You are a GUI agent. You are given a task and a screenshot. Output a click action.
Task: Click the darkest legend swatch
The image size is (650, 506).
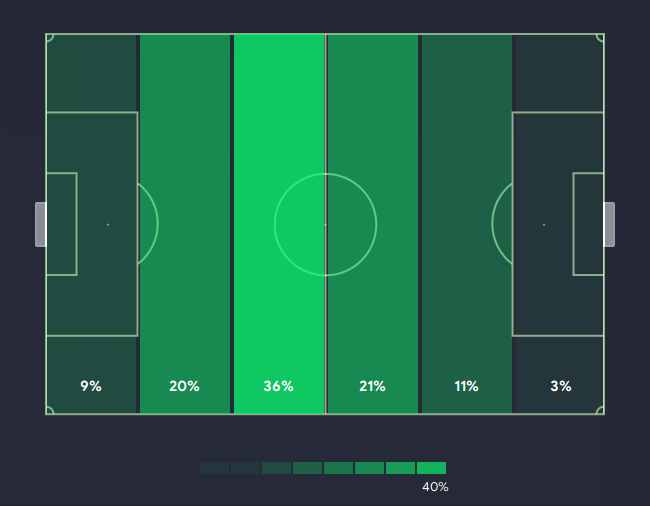(x=214, y=468)
